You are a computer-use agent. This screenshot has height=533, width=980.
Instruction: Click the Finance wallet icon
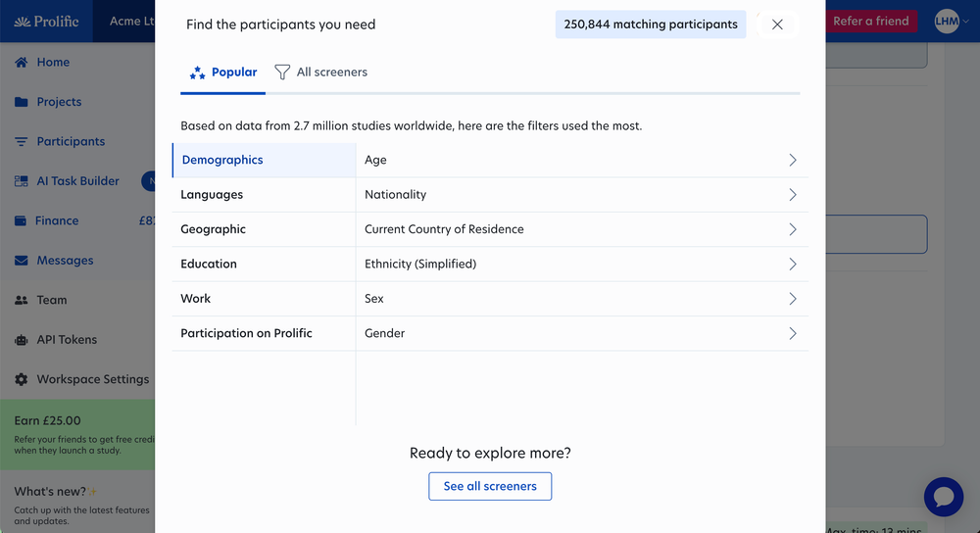21,220
